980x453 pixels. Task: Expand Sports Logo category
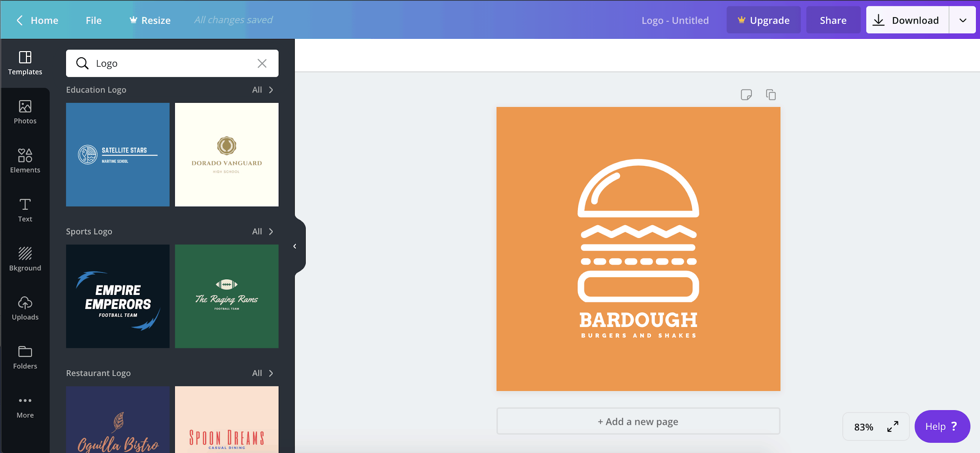point(262,231)
